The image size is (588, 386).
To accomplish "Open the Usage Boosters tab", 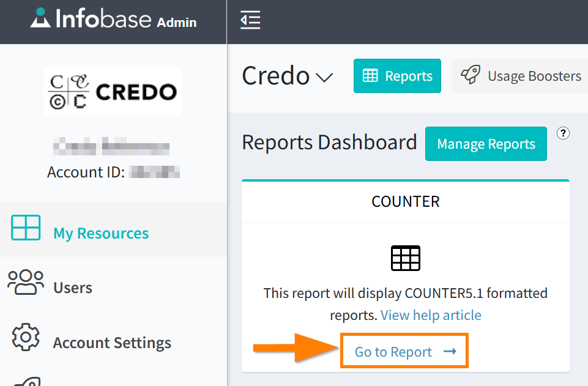I will 521,76.
